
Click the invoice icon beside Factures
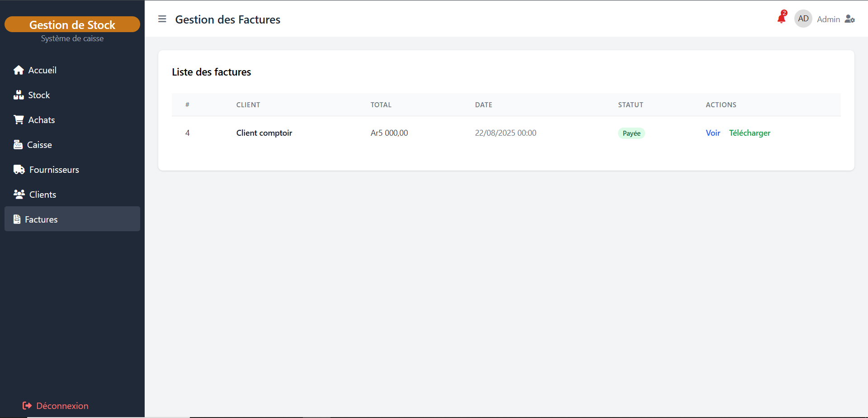[x=17, y=219]
